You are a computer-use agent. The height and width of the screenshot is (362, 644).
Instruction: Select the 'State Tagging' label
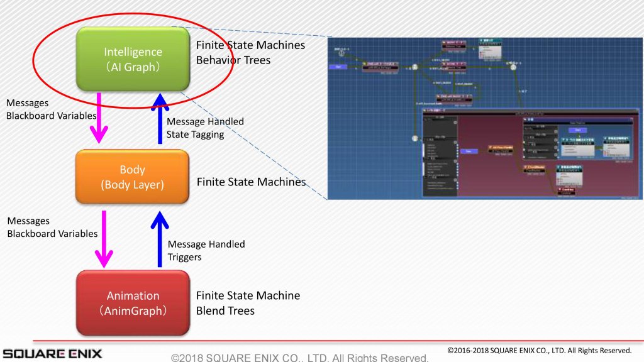(195, 134)
